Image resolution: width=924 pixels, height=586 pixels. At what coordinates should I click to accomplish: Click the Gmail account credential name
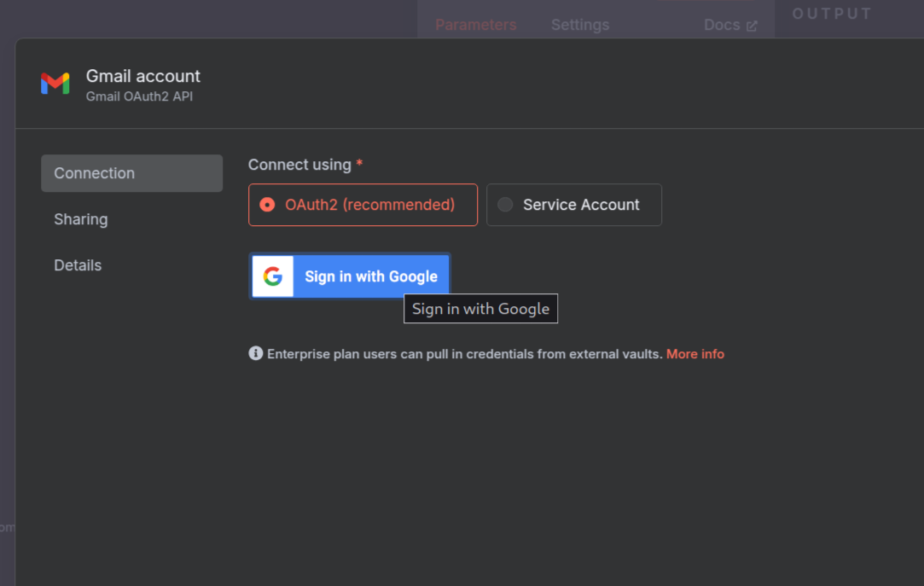[x=143, y=76]
